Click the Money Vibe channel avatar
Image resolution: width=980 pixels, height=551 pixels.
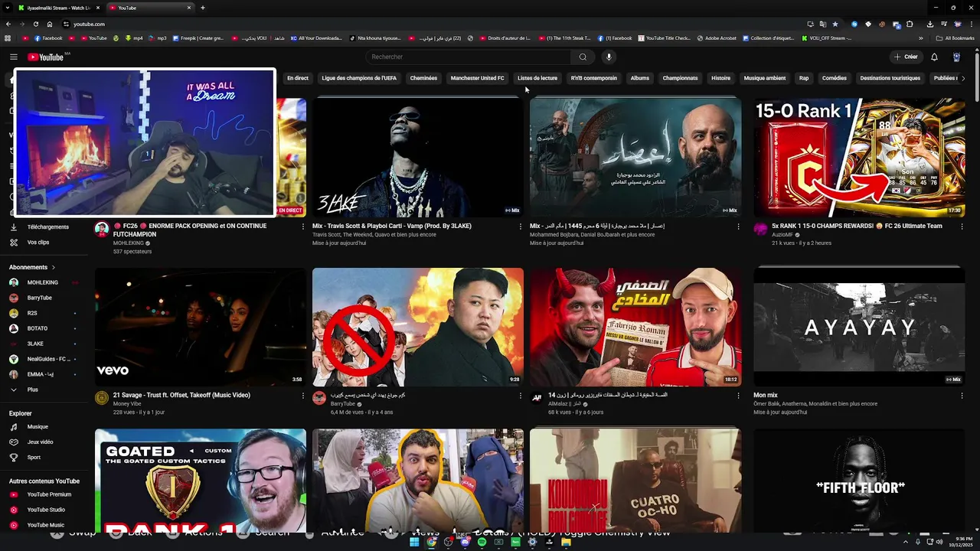102,397
